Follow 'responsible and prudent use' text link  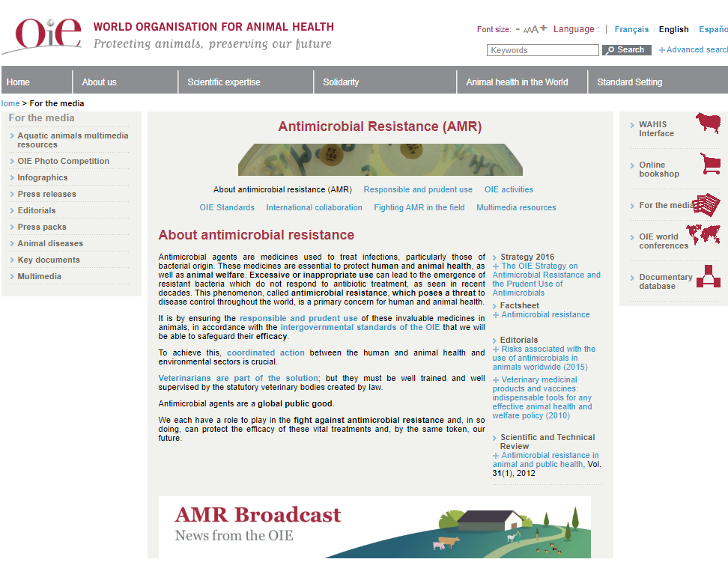pyautogui.click(x=298, y=318)
